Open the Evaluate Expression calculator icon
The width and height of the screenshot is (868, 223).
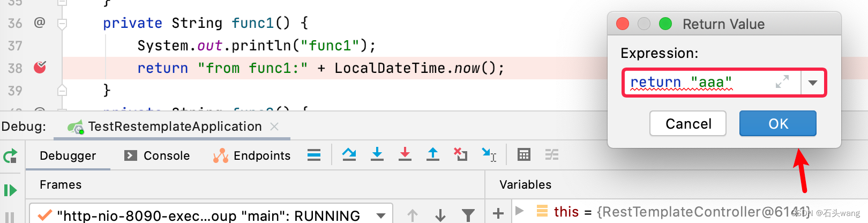coord(523,155)
